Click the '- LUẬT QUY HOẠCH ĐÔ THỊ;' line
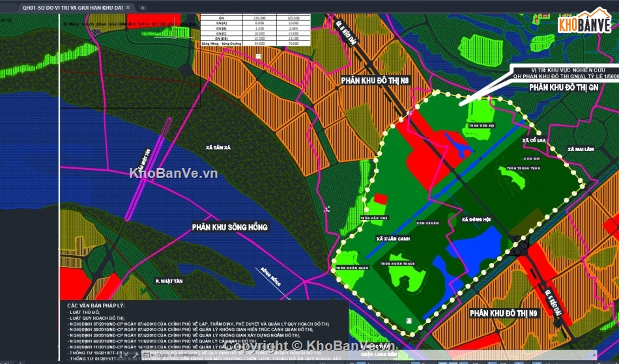The height and width of the screenshot is (364, 619). coord(96,318)
